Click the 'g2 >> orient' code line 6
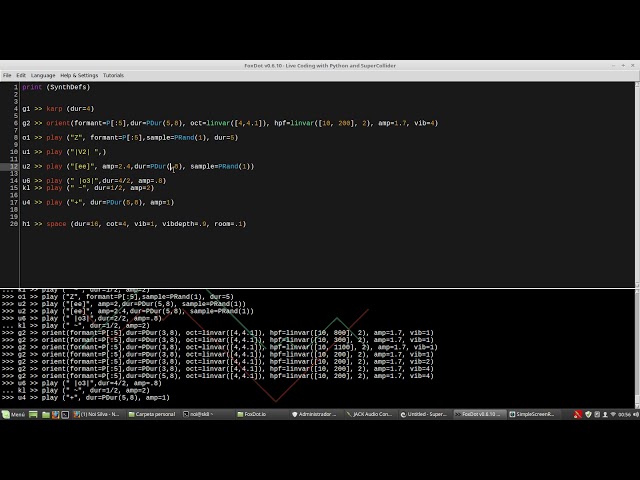Image resolution: width=640 pixels, height=480 pixels. (230, 123)
